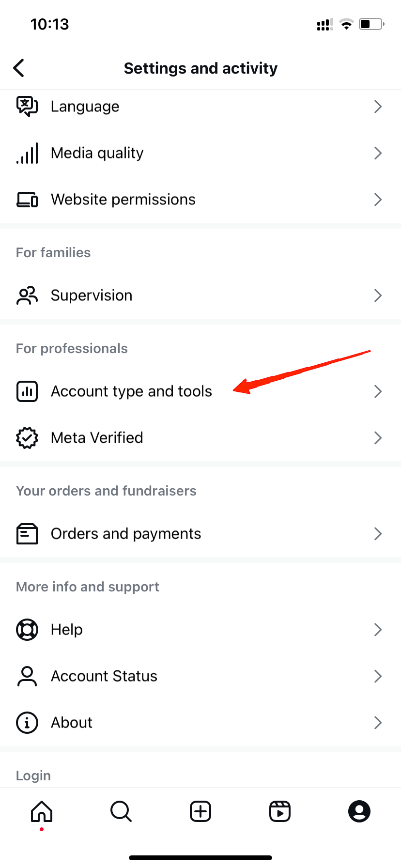The image size is (401, 868).
Task: Select the Orders and payments receipt icon
Action: [x=27, y=533]
